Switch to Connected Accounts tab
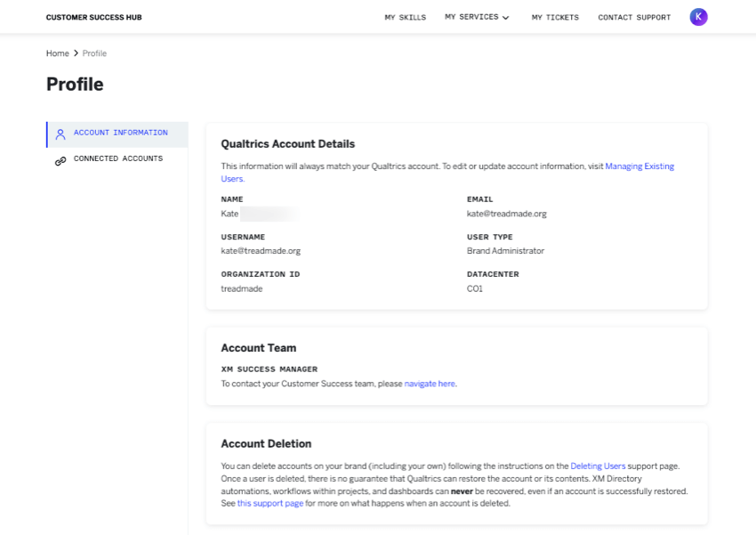Screen dimensions: 756x535 pyautogui.click(x=117, y=160)
